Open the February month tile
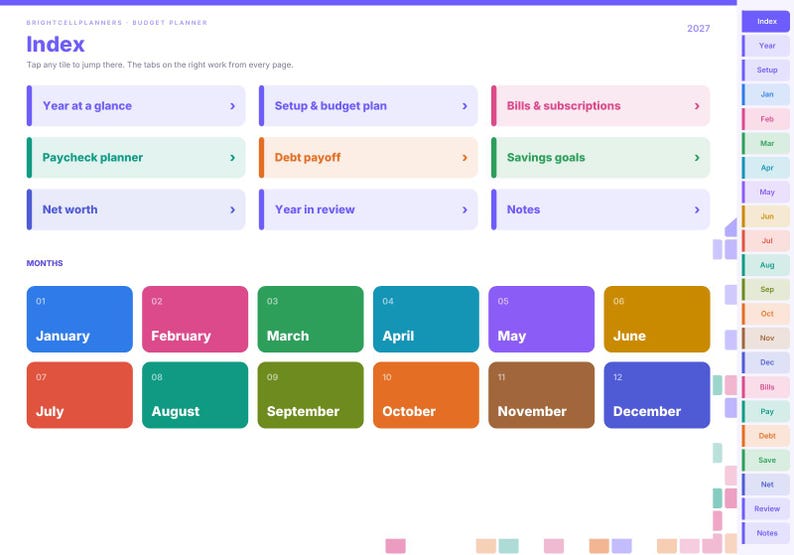794x555 pixels. pyautogui.click(x=195, y=319)
